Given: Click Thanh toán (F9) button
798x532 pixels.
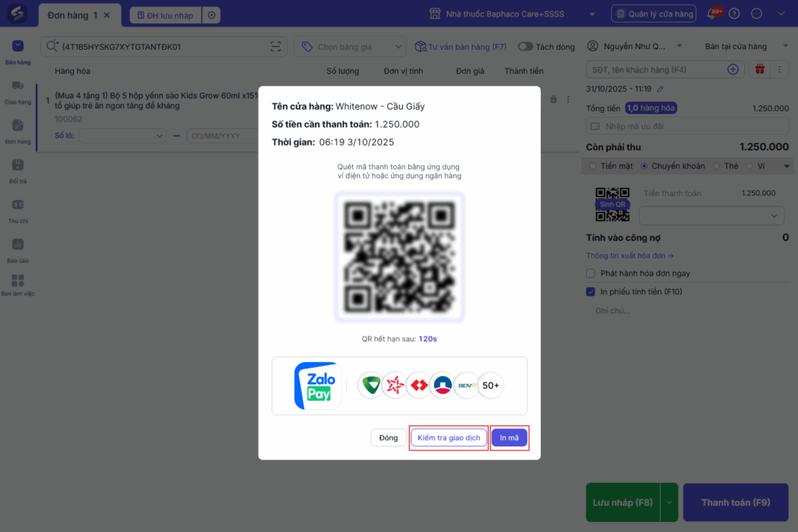Looking at the screenshot, I should 736,502.
